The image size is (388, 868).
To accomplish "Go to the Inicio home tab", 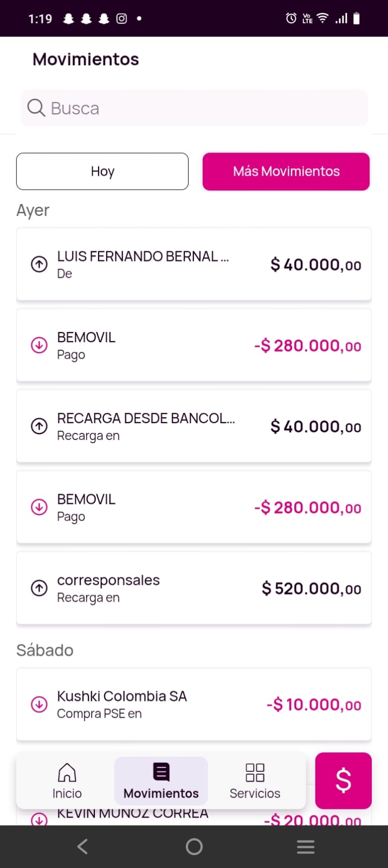I will (x=67, y=781).
